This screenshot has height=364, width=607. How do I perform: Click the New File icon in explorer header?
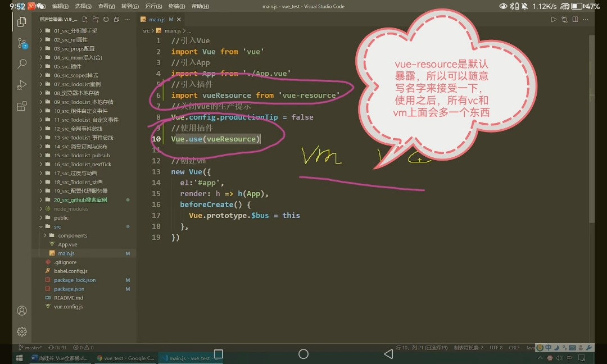tap(85, 19)
